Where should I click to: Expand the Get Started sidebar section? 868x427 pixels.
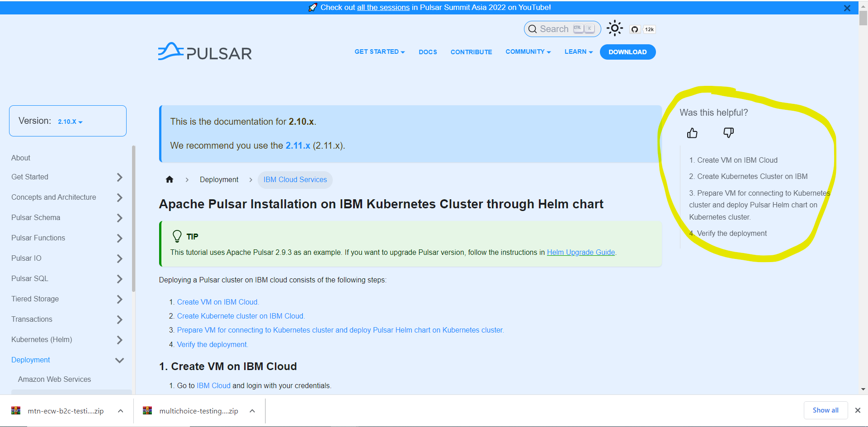[119, 177]
